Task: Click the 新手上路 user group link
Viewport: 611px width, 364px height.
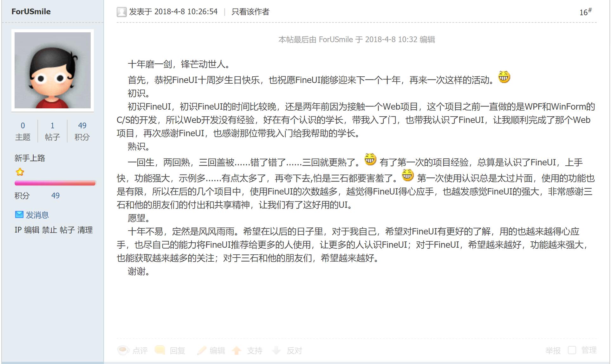Action: pyautogui.click(x=30, y=158)
